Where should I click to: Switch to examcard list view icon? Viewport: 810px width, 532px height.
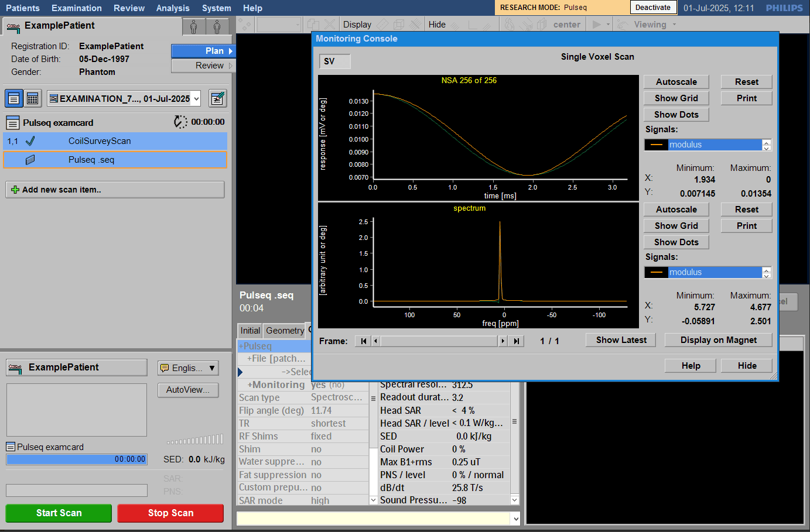point(14,98)
